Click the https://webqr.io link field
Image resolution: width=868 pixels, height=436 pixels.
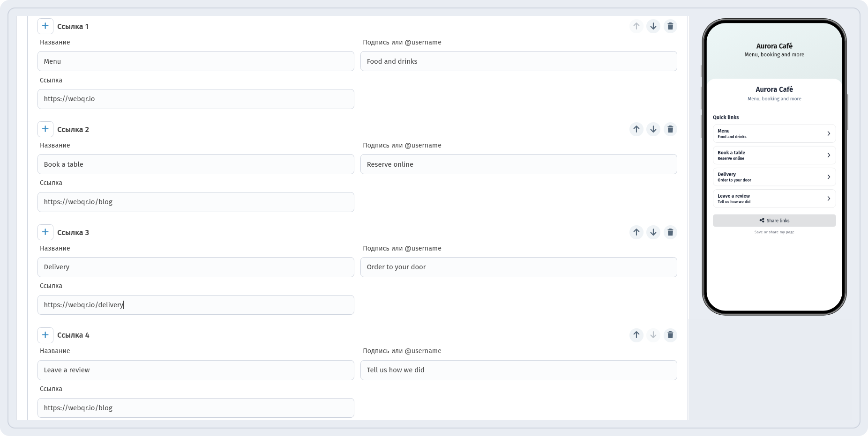196,99
